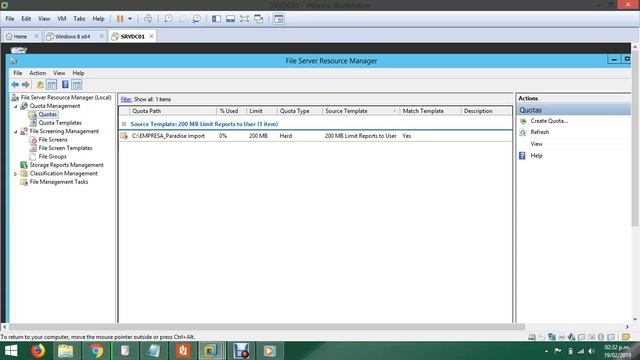Expand the Classification Management node

tap(16, 174)
